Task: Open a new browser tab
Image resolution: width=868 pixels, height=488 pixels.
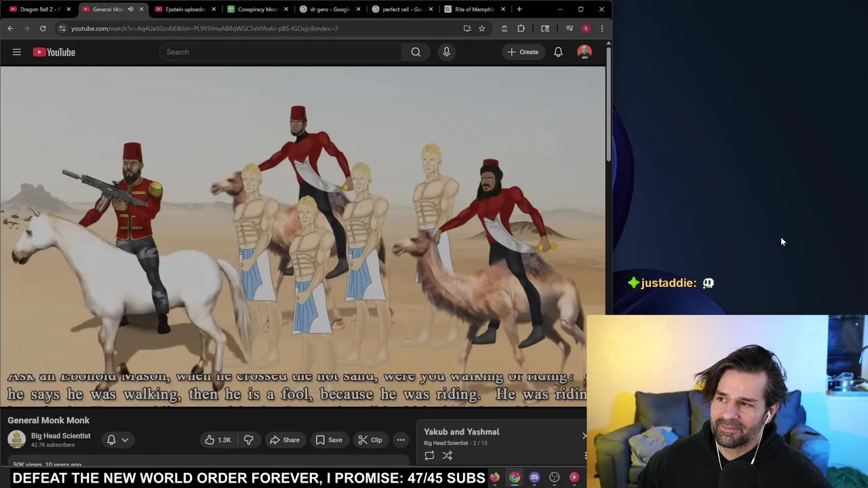Action: pyautogui.click(x=519, y=9)
